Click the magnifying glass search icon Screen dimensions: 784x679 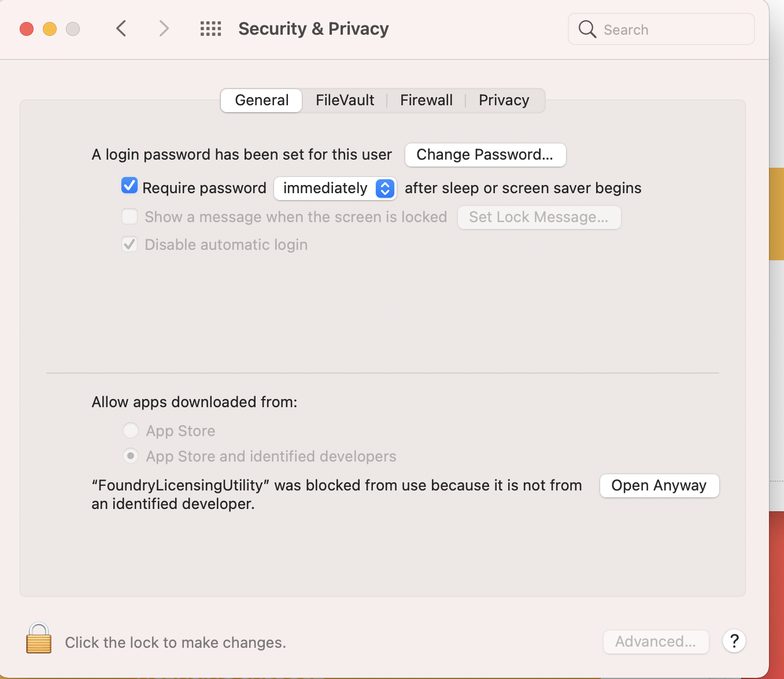pyautogui.click(x=587, y=29)
